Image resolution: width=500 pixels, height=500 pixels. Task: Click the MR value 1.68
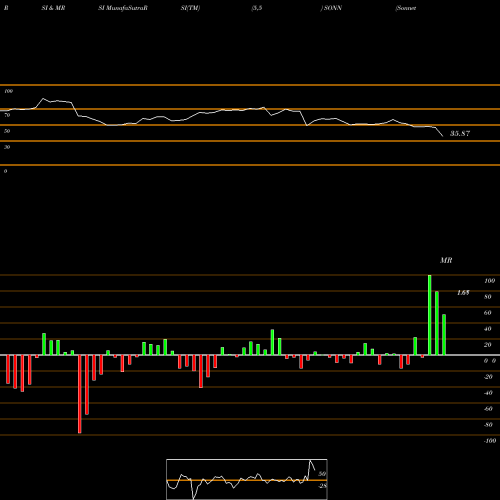[463, 293]
